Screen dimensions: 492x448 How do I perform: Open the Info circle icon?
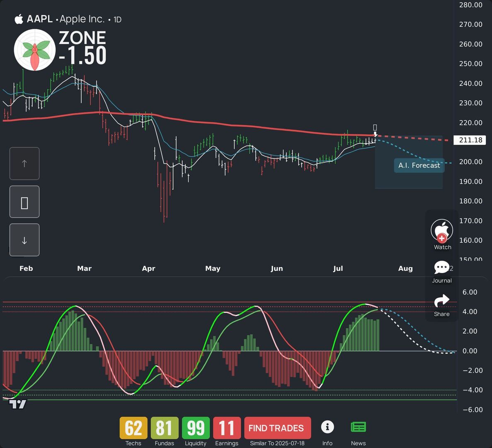click(327, 427)
